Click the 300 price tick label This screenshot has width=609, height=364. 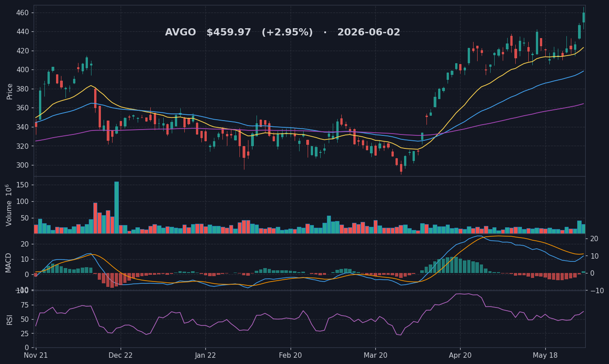(x=22, y=165)
